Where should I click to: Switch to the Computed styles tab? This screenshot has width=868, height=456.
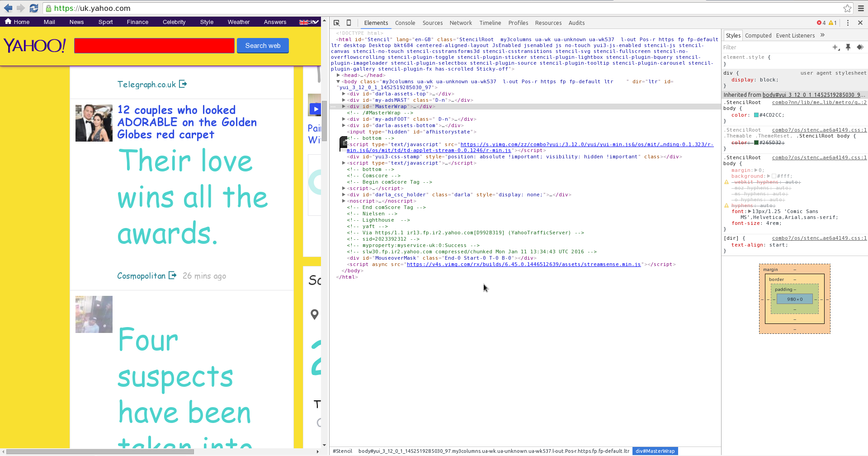tap(758, 35)
